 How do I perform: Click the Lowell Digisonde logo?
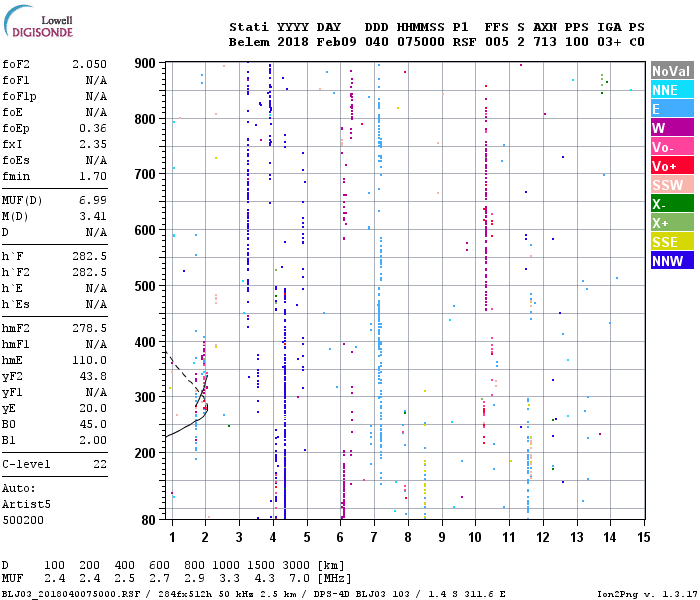coord(38,21)
